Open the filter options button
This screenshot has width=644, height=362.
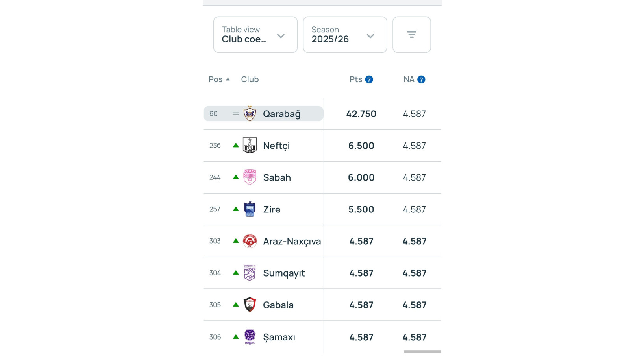click(411, 35)
